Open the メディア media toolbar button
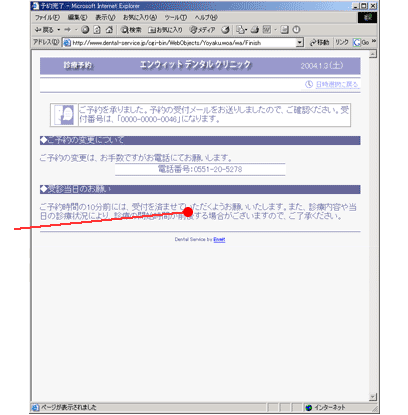 [202, 30]
